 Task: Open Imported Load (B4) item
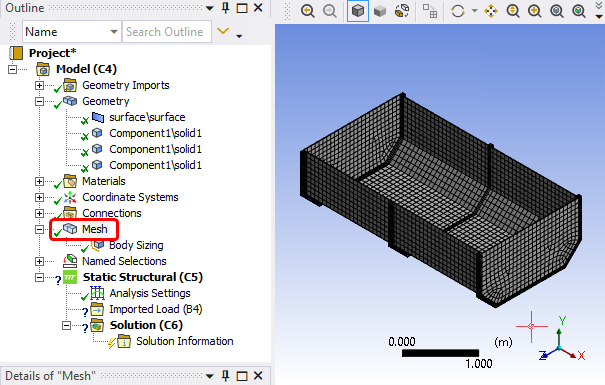(155, 309)
